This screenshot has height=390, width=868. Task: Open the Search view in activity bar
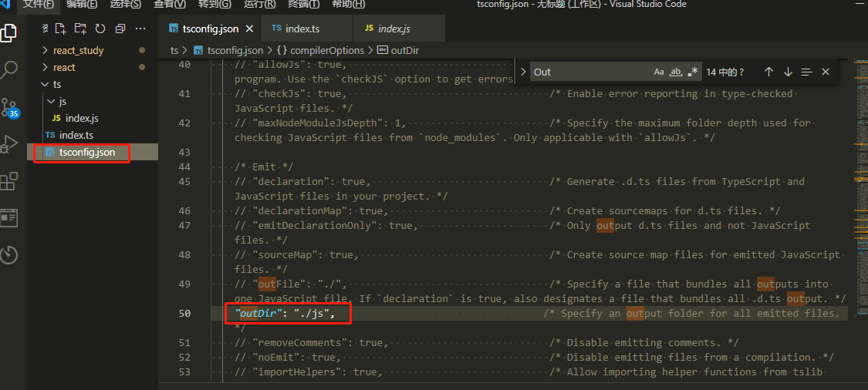(8, 69)
